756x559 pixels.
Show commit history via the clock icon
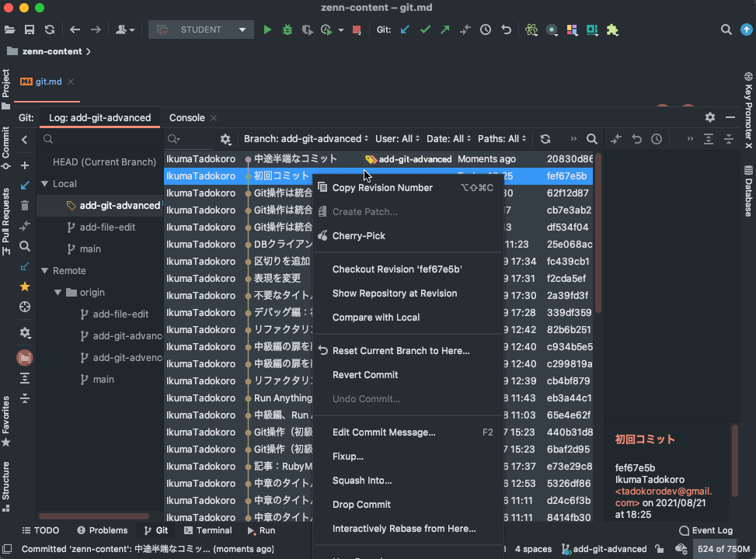point(486,29)
